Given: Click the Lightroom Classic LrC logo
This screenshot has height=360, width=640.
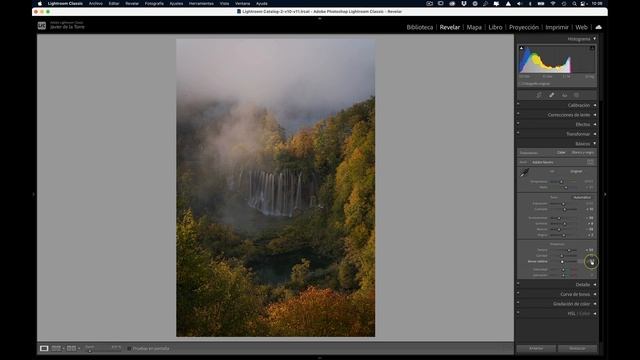Looking at the screenshot, I should point(42,26).
